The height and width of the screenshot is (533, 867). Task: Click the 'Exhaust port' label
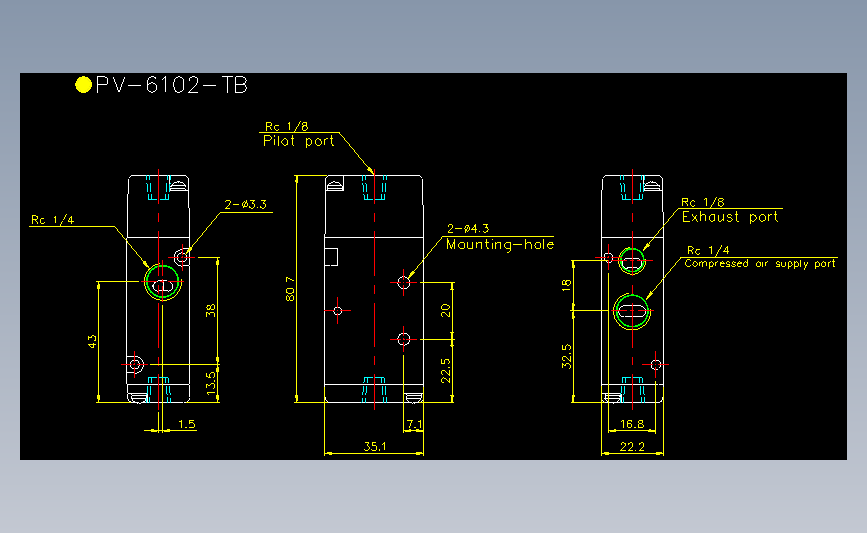point(730,217)
